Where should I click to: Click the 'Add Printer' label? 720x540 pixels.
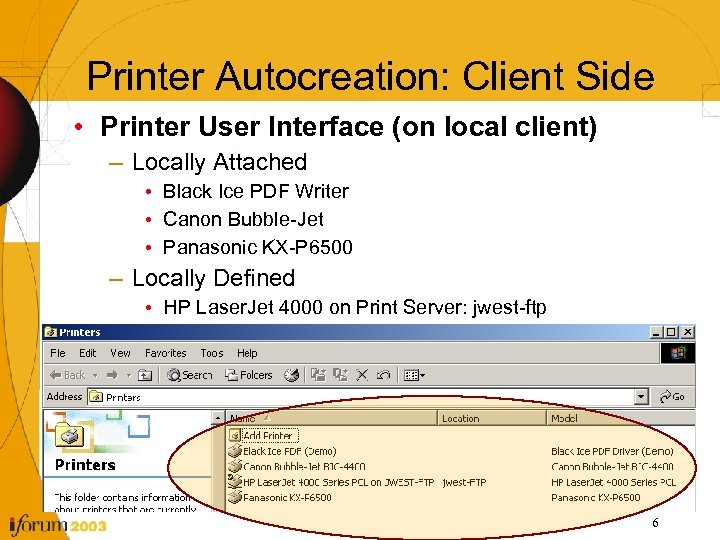point(269,435)
